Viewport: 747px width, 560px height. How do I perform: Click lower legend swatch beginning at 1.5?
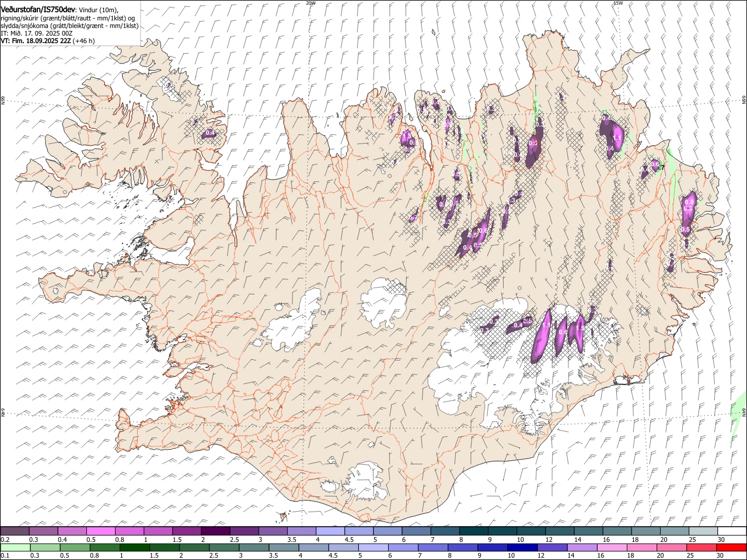(x=164, y=547)
